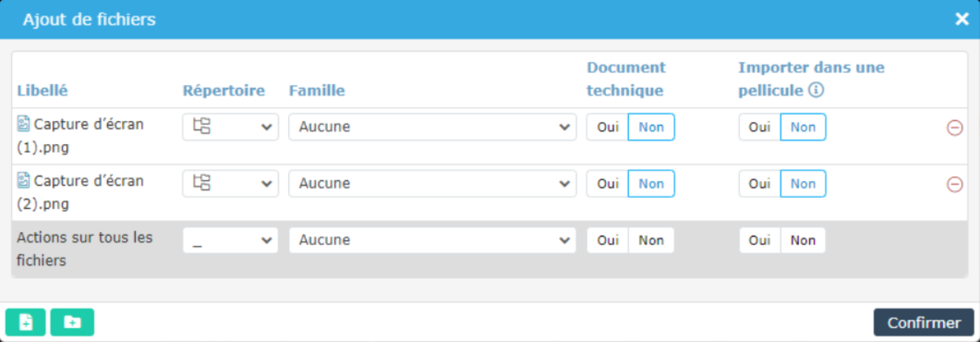Screen dimensions: 980x342
Task: Click the Famille column header
Action: click(x=316, y=91)
